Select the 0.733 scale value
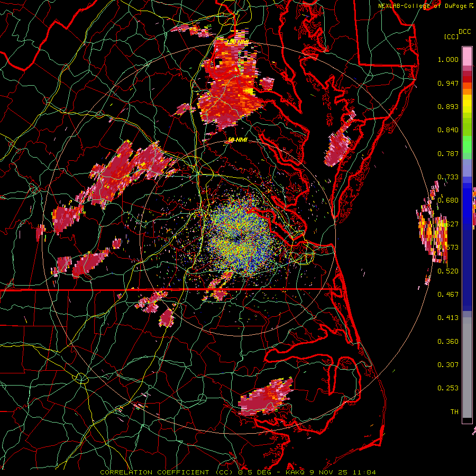Screen dimensions: 476x476 click(x=448, y=177)
